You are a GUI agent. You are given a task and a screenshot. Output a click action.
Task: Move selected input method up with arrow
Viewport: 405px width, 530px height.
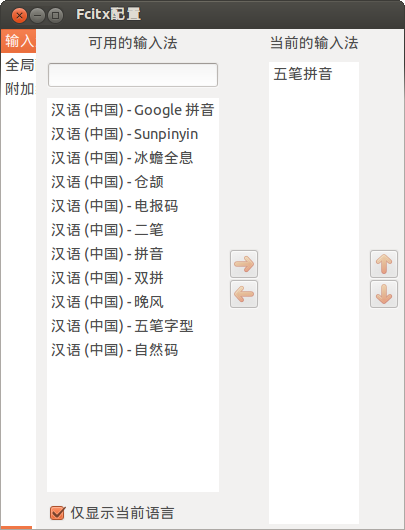[384, 264]
